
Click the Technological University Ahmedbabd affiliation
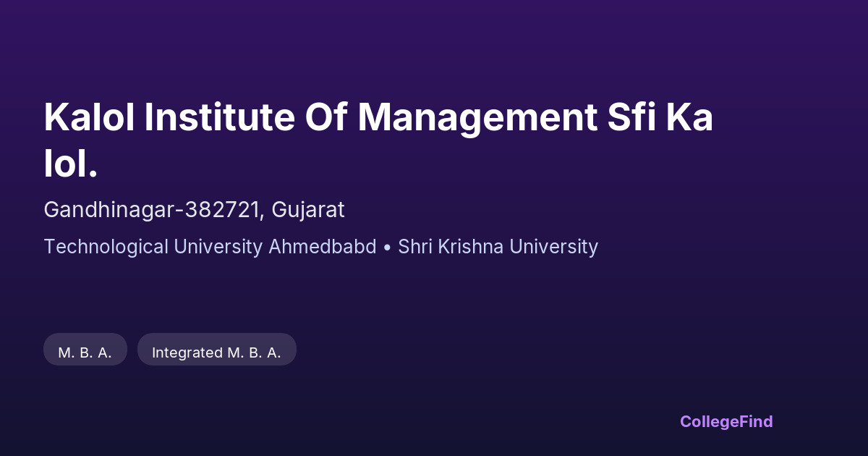click(x=210, y=247)
